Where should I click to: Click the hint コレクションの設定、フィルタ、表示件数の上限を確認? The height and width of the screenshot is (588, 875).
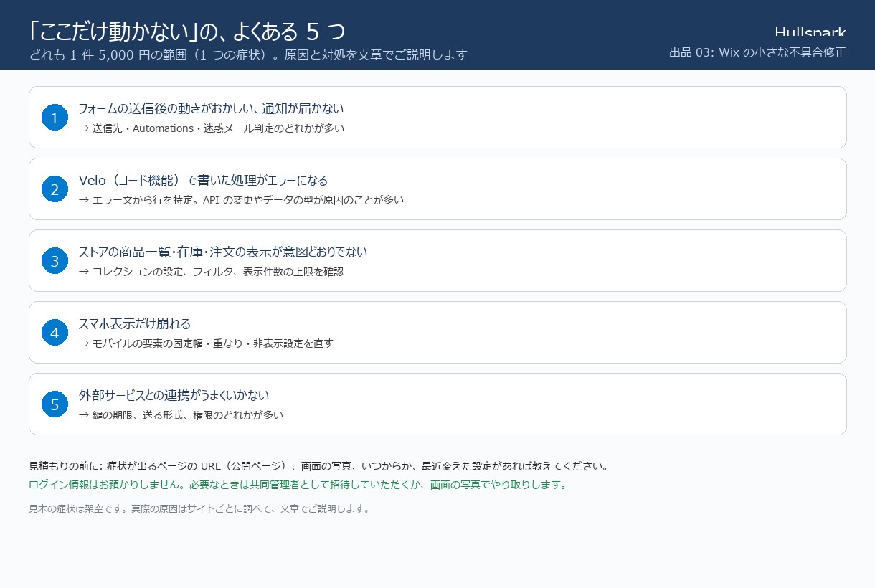pos(211,272)
